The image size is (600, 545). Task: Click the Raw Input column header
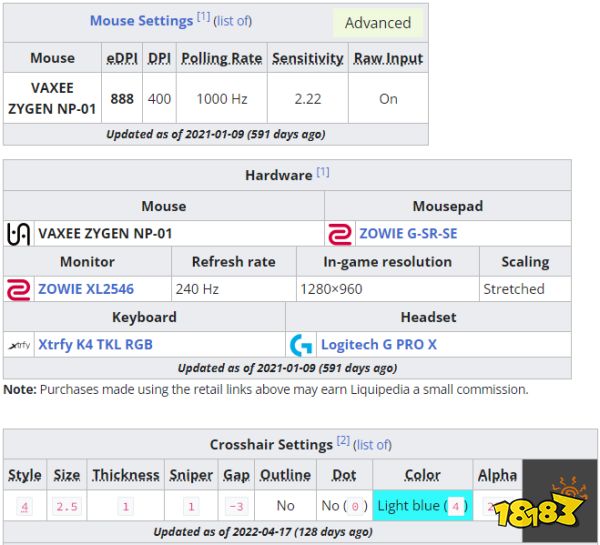click(x=388, y=58)
